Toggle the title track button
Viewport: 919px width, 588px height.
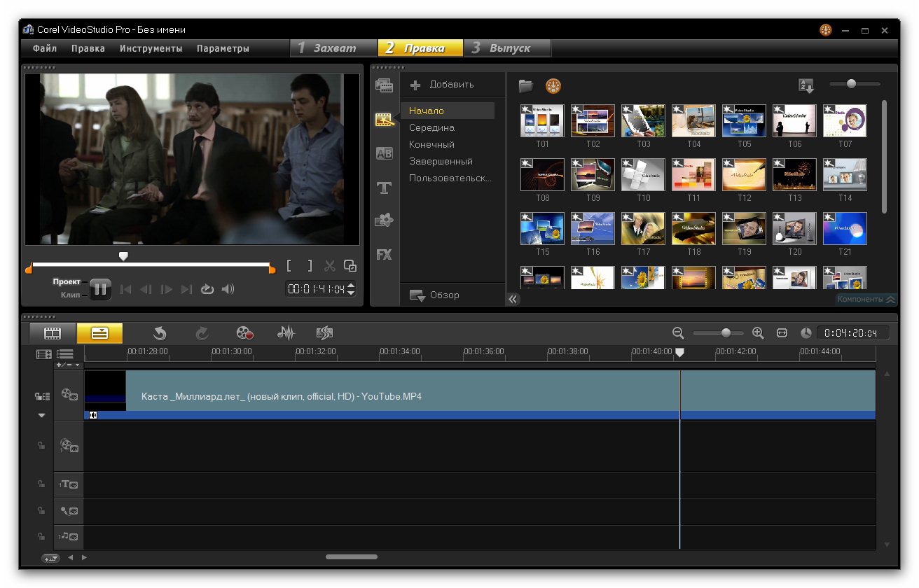coord(69,484)
